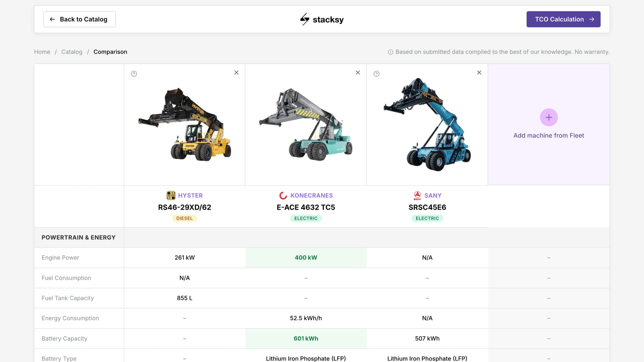Open the TCO Calculation page
Viewport: 644px width, 362px height.
tap(563, 19)
